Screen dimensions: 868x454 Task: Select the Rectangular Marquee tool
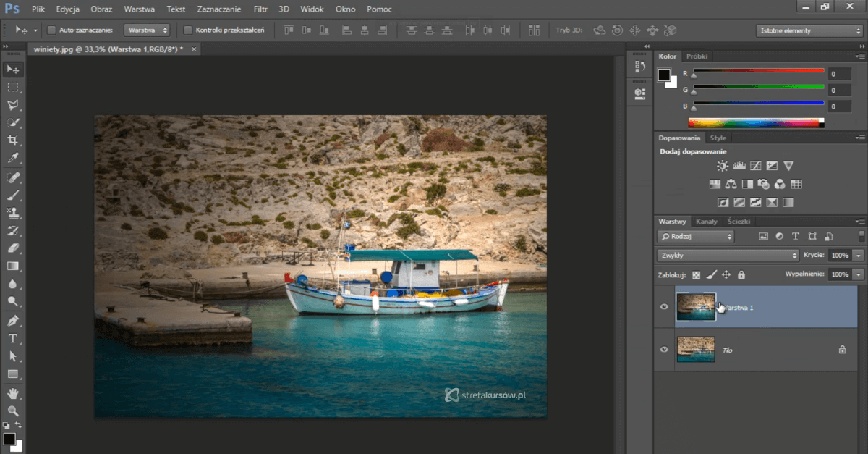pyautogui.click(x=12, y=87)
